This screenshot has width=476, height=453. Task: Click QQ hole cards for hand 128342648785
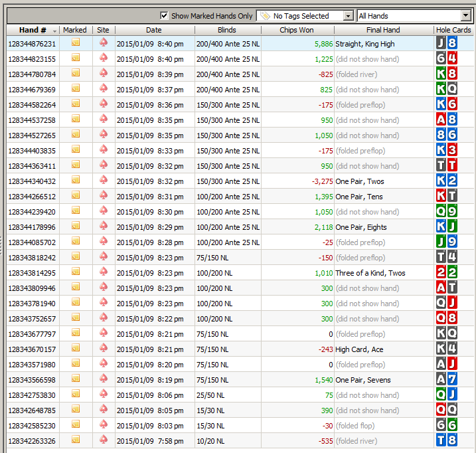pyautogui.click(x=447, y=410)
